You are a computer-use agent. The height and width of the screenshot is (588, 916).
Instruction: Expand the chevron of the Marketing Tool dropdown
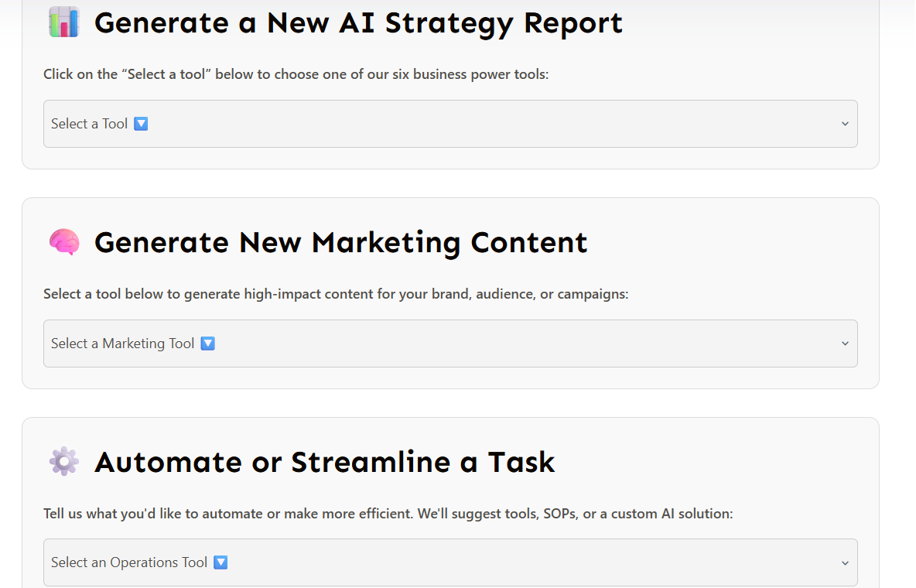point(845,344)
